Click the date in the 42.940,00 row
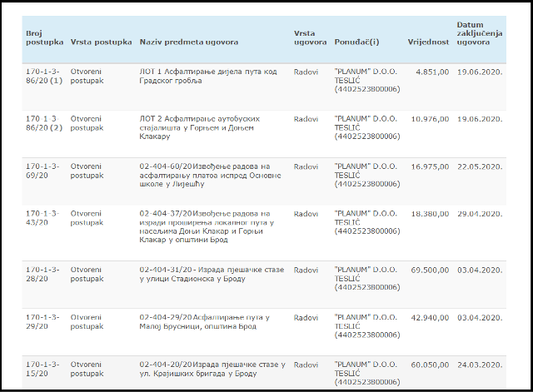 point(480,318)
